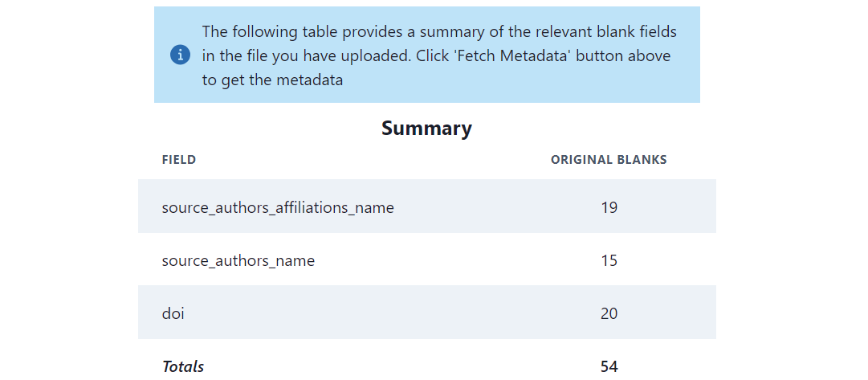Click the word 'above' in the info banner

(x=653, y=56)
